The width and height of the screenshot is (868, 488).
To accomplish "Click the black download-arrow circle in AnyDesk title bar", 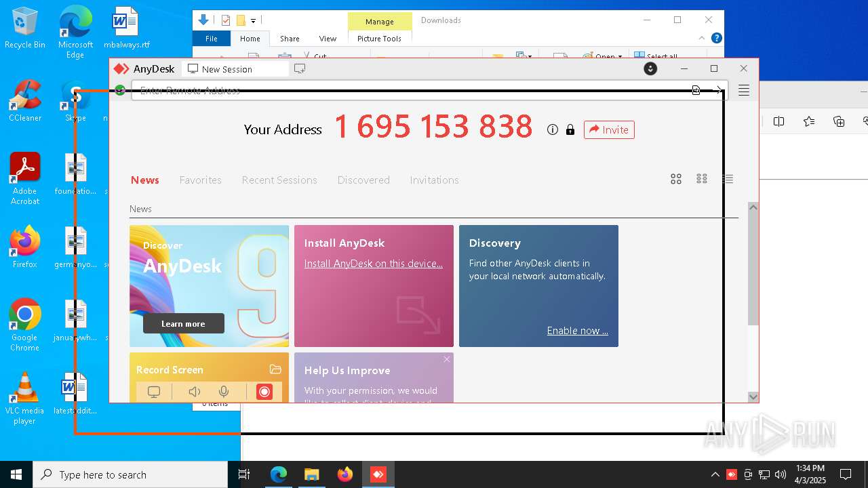I will 650,68.
